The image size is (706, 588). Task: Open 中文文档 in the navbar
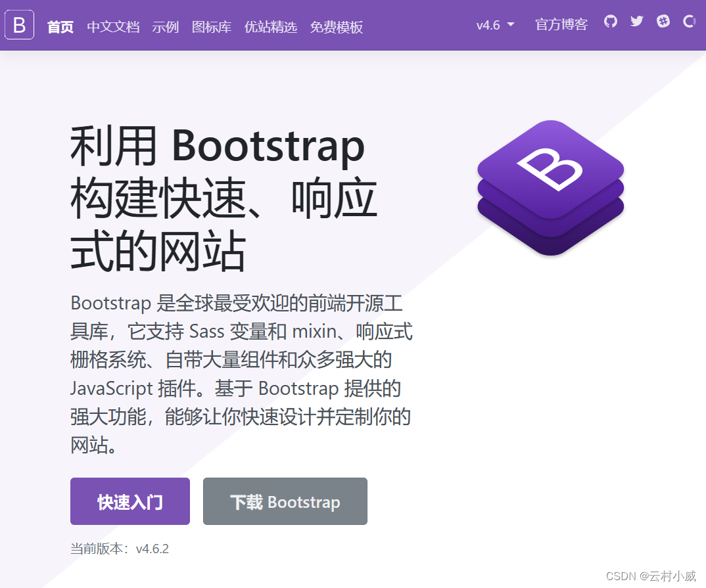(x=113, y=27)
